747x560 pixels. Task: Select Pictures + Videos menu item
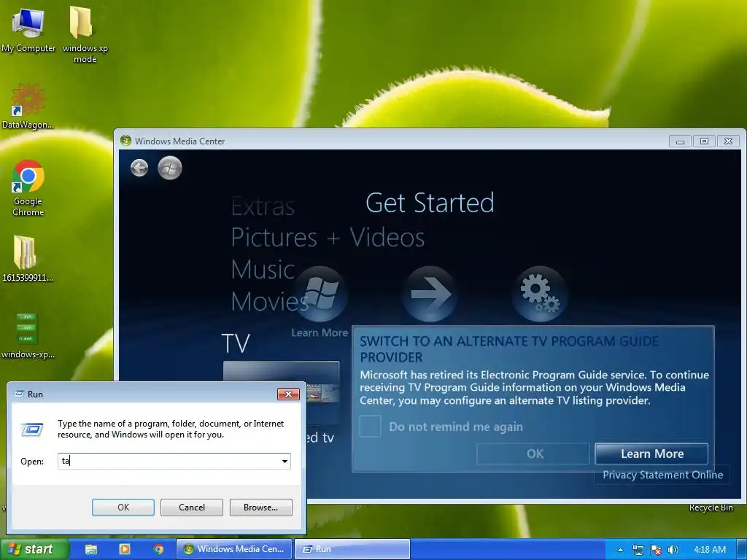pos(328,238)
